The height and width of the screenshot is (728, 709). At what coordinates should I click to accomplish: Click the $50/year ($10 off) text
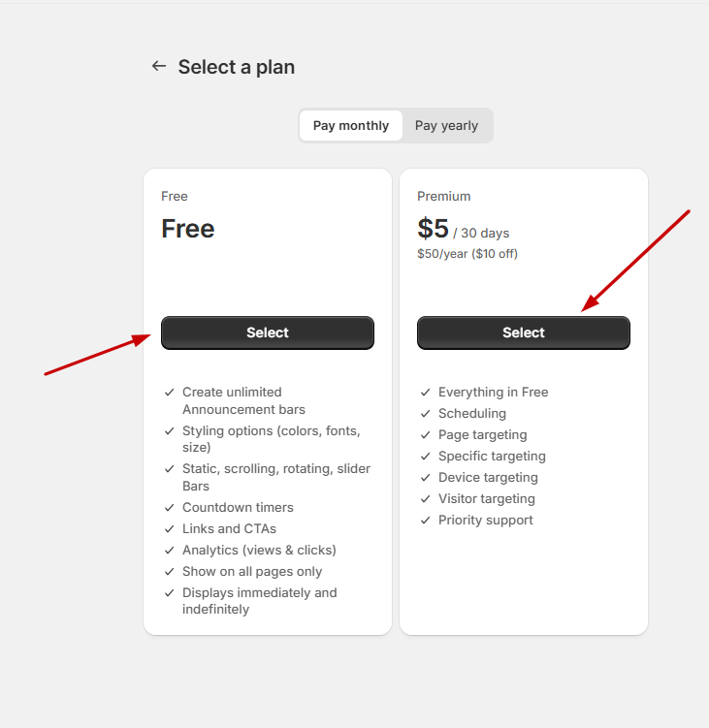[x=467, y=254]
